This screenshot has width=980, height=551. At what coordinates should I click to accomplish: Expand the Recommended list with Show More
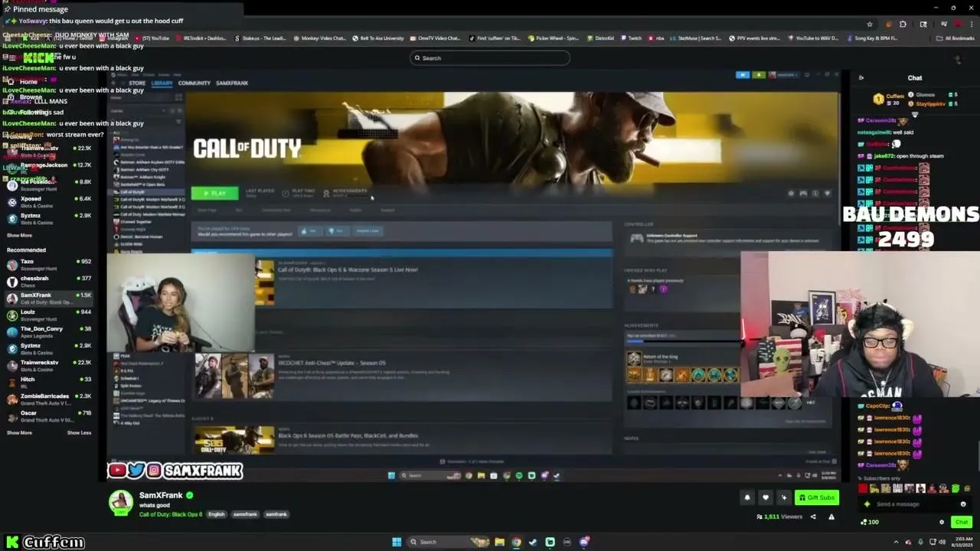[x=19, y=433]
